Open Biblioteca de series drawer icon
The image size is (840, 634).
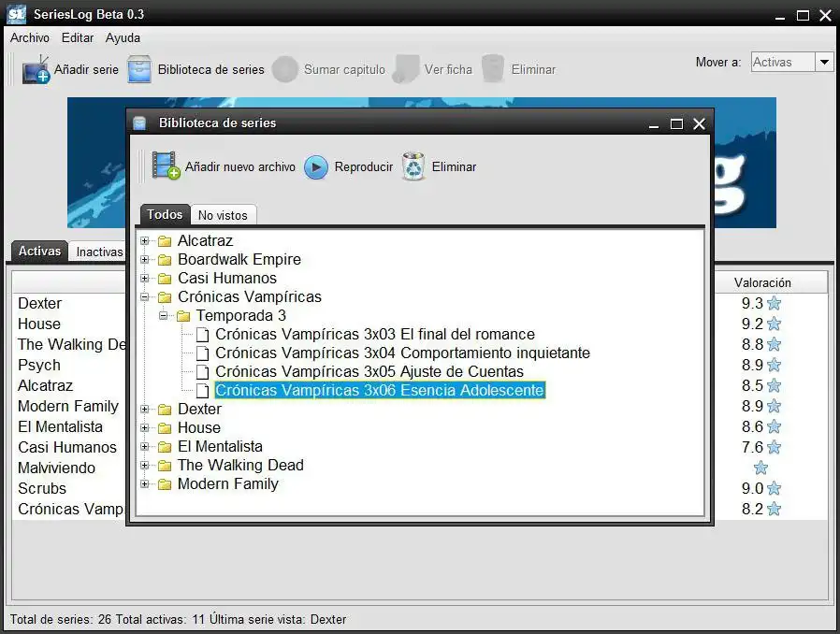[x=139, y=69]
